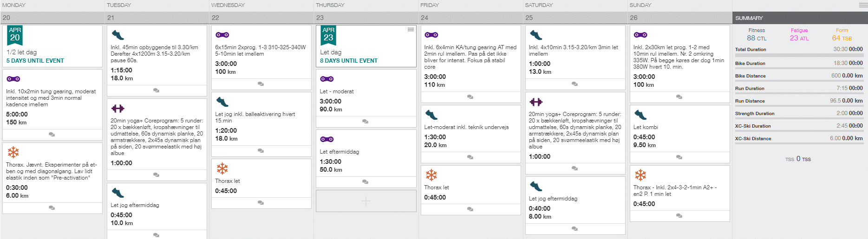The width and height of the screenshot is (868, 239).
Task: Click the Form 64 TSB value
Action: point(842,38)
